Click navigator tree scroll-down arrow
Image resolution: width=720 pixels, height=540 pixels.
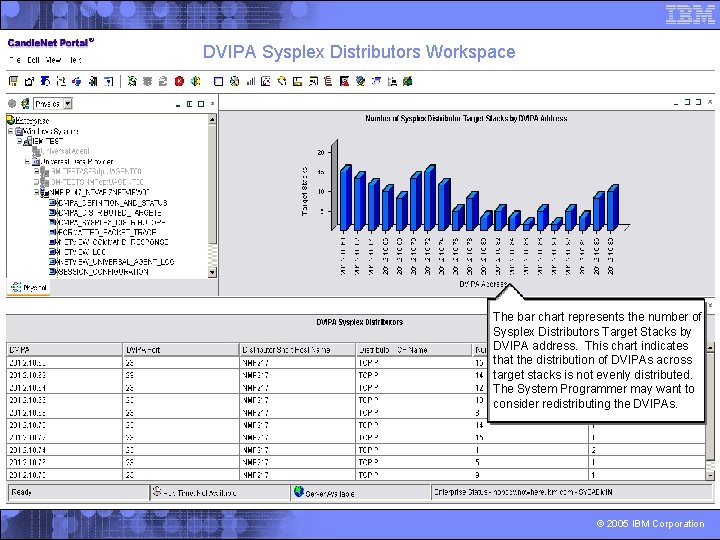pyautogui.click(x=212, y=272)
